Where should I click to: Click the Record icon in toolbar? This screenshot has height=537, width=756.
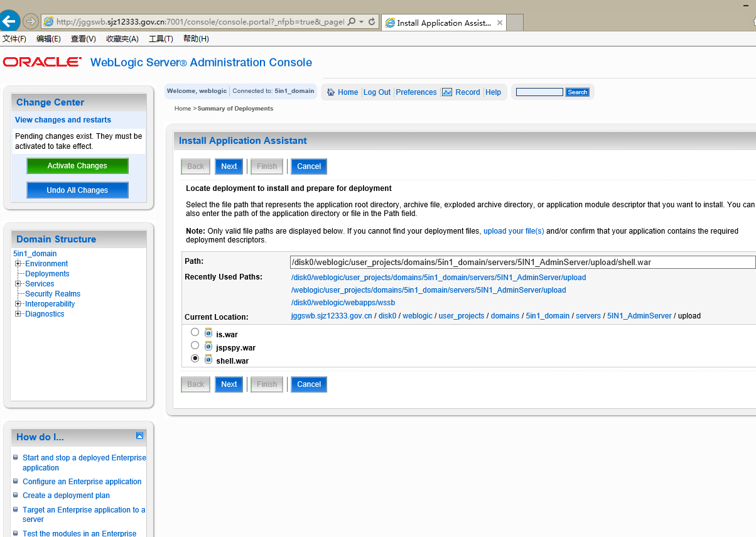(447, 92)
